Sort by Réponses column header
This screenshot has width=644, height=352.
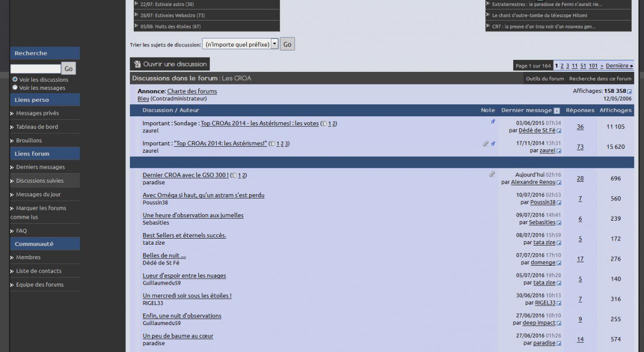tap(580, 110)
